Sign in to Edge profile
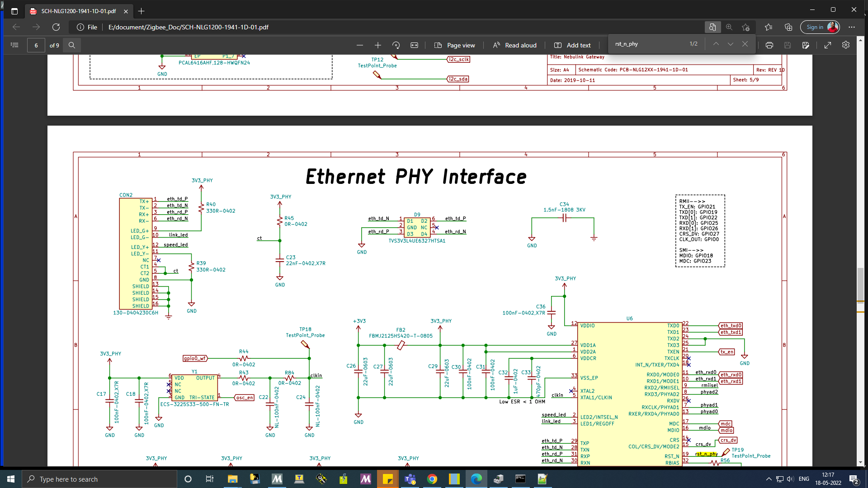 pyautogui.click(x=820, y=27)
